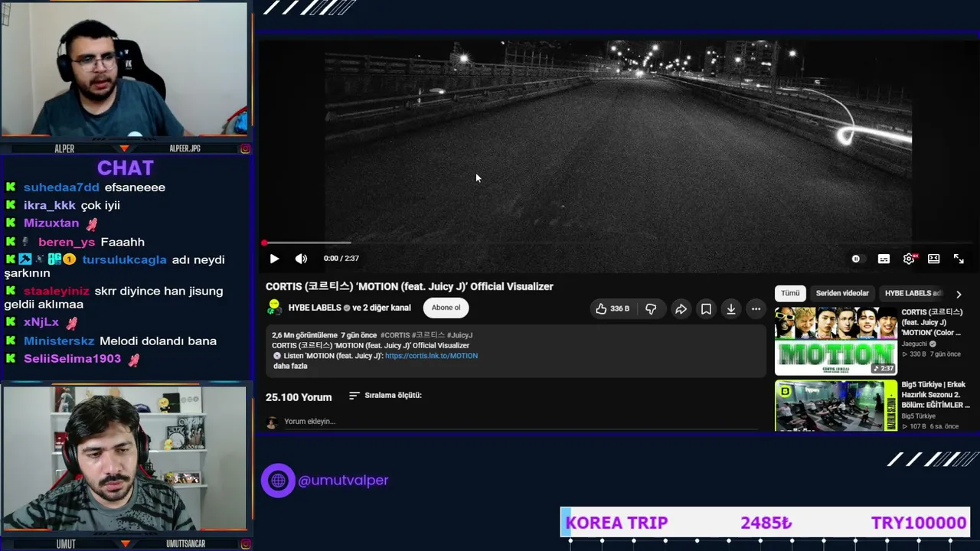
Task: Select the Tümü filter chip
Action: (x=790, y=293)
